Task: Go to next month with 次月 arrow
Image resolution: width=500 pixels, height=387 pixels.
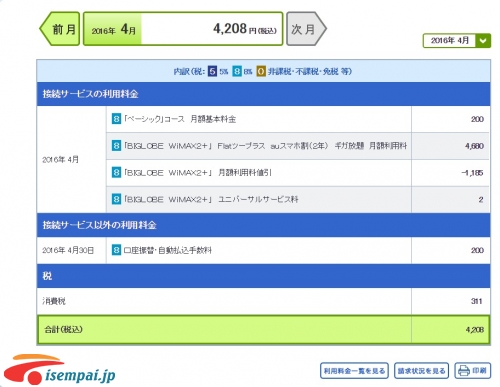Action: click(x=306, y=29)
